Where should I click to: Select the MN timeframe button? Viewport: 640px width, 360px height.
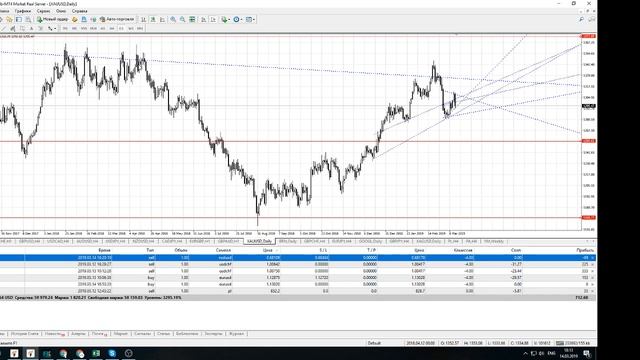tap(140, 29)
